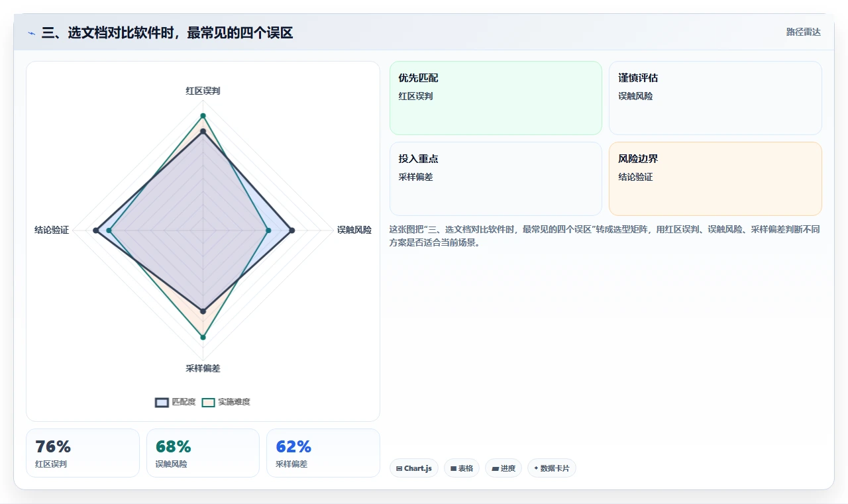The image size is (848, 504).
Task: Click the 68% 误触风险 stat card
Action: pos(203,453)
